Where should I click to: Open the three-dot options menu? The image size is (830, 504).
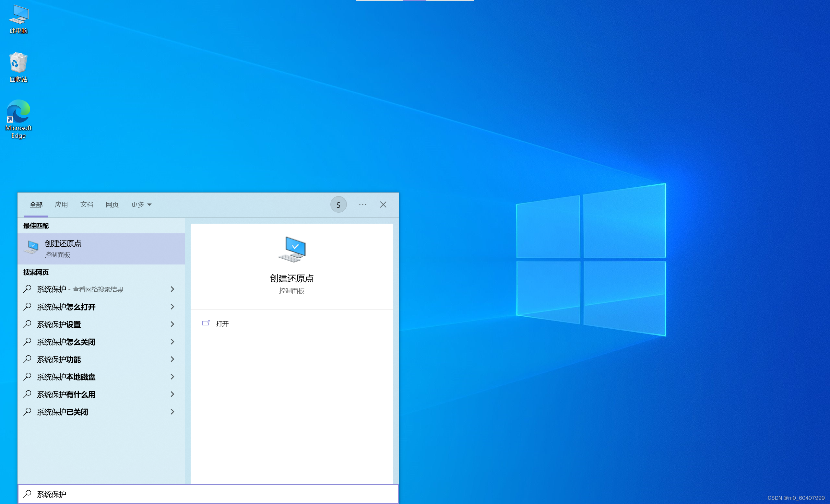pyautogui.click(x=362, y=205)
